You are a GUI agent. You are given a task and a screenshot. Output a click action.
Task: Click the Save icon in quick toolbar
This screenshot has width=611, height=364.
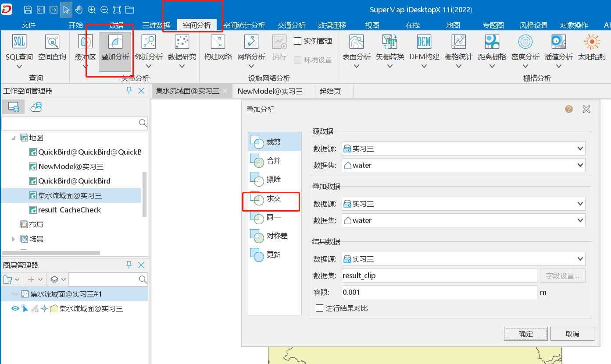pos(28,9)
